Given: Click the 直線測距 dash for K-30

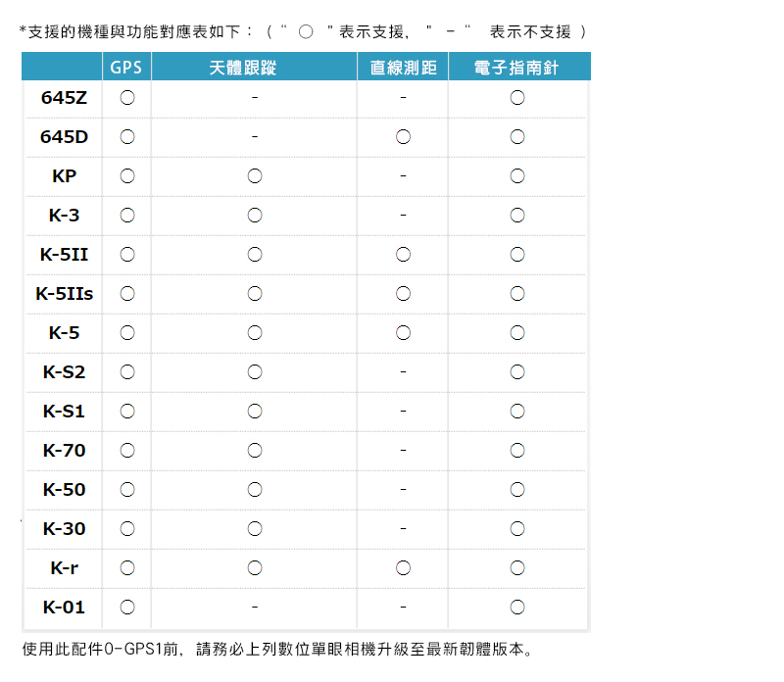Looking at the screenshot, I should 403,528.
